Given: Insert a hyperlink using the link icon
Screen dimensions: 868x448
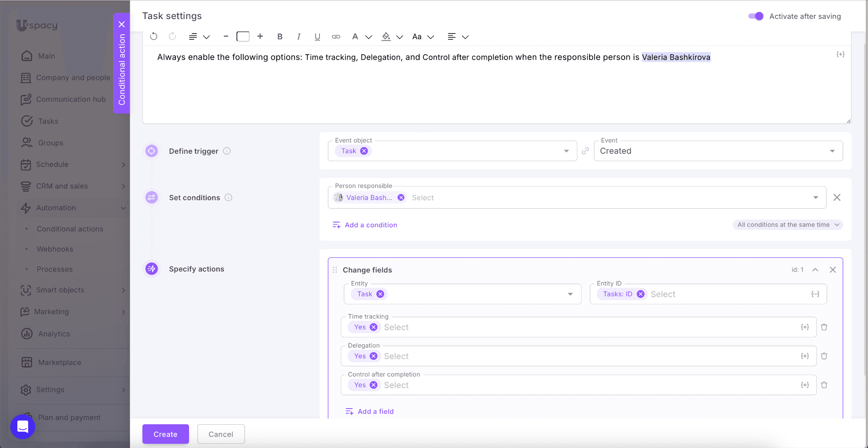Looking at the screenshot, I should 336,36.
